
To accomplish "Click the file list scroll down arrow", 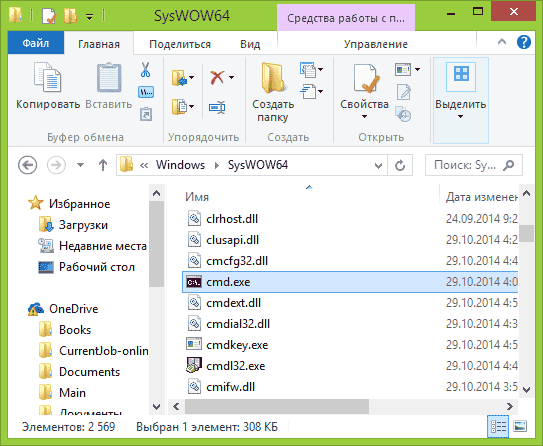I will coord(526,389).
